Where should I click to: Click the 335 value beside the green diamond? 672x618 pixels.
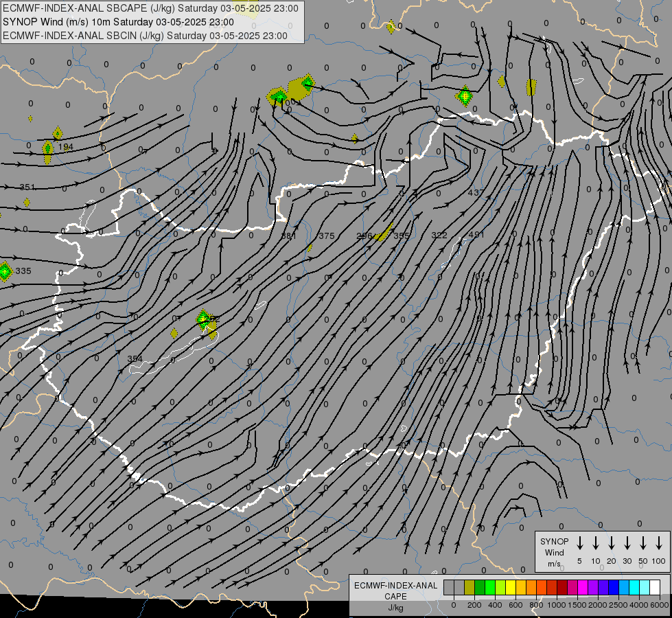(23, 271)
